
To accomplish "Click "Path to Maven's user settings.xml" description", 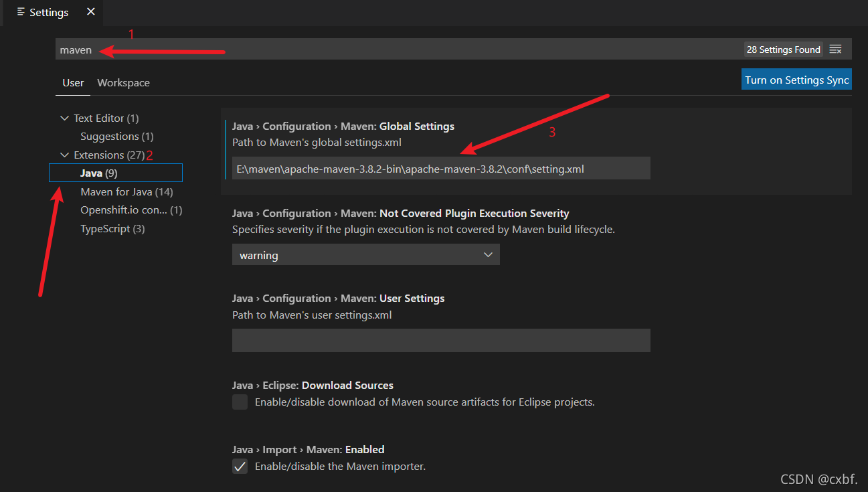I will click(312, 315).
